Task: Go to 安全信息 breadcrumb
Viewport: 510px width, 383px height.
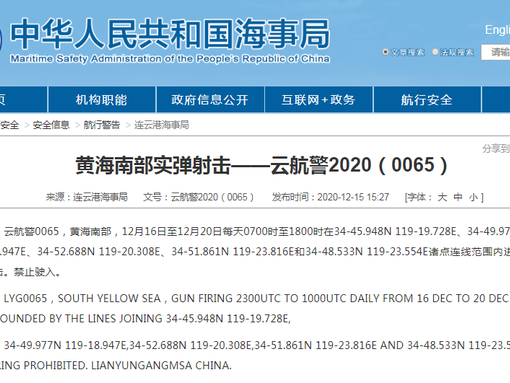Action: pos(51,125)
